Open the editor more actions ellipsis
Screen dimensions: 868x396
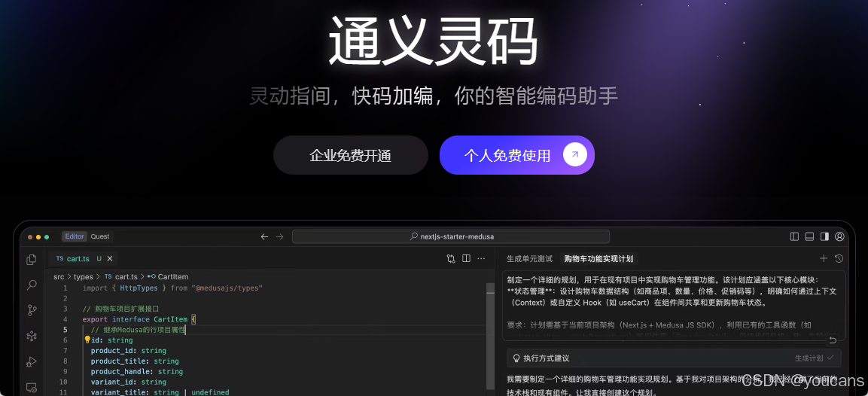coord(481,259)
